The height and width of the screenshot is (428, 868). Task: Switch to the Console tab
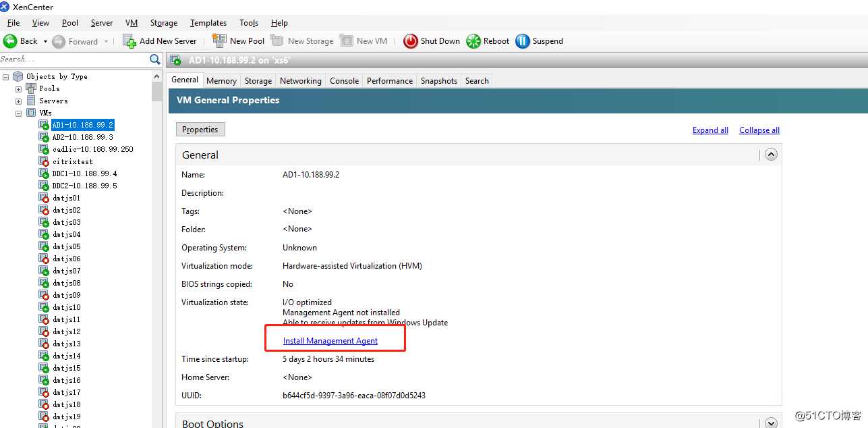click(x=344, y=81)
